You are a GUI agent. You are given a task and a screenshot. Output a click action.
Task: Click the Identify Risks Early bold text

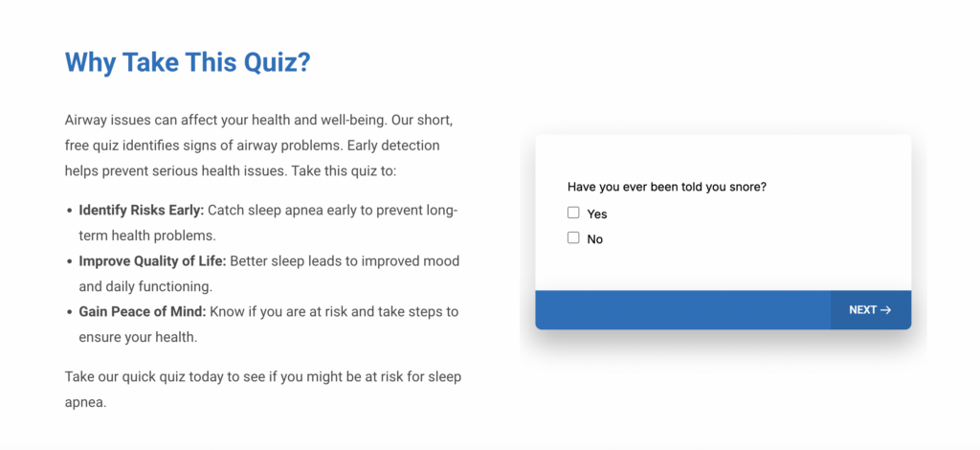141,210
